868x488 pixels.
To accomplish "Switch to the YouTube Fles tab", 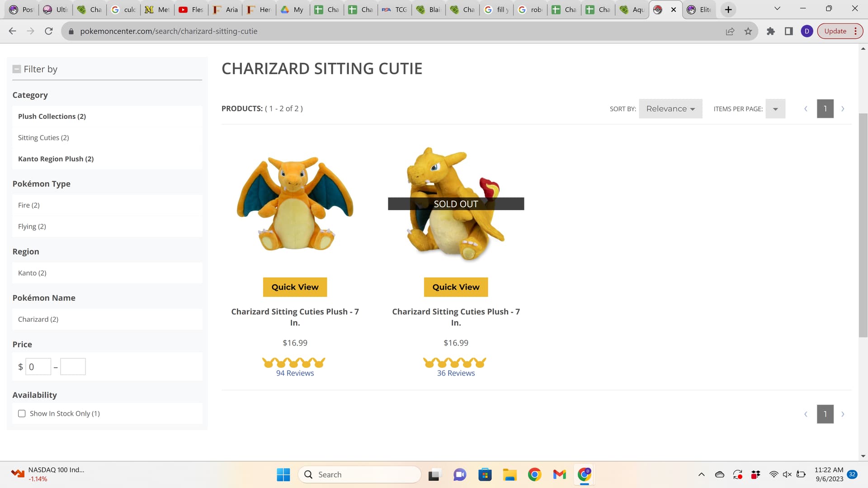I will (x=191, y=9).
